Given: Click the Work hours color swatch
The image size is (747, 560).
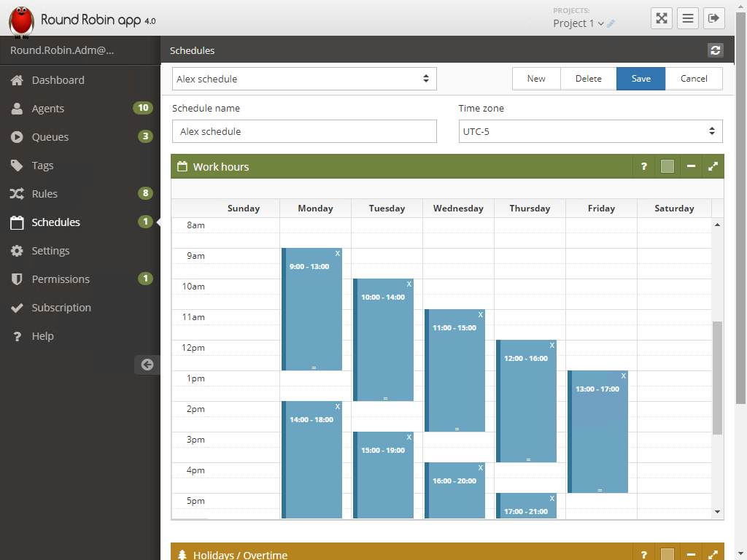Looking at the screenshot, I should [x=667, y=166].
